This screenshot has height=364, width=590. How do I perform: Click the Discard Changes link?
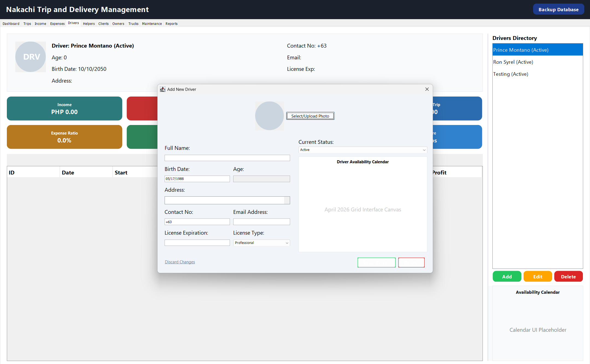tap(180, 262)
